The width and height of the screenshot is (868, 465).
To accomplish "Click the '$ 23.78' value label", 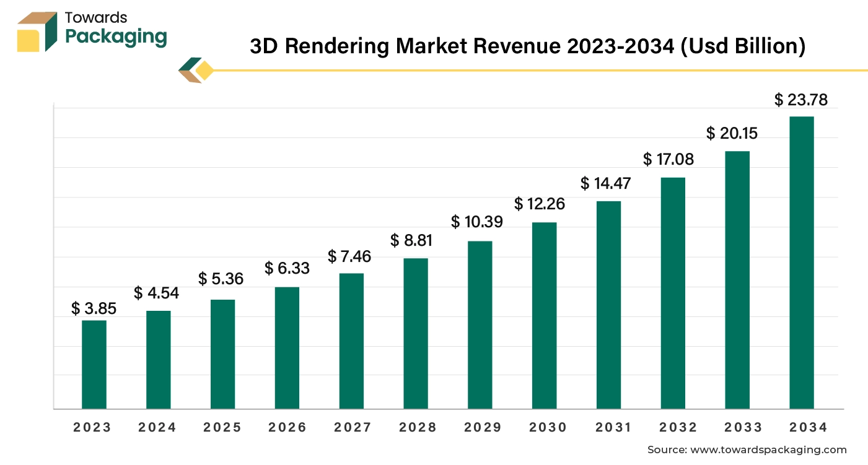I will click(801, 100).
